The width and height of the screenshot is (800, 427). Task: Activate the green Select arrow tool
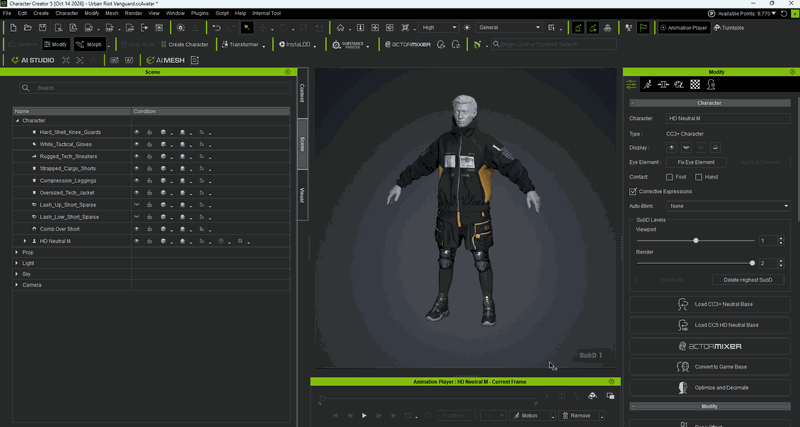[247, 28]
